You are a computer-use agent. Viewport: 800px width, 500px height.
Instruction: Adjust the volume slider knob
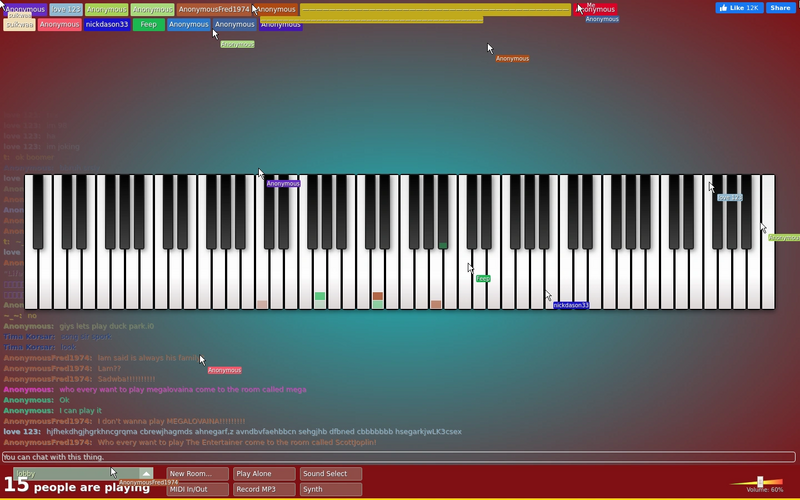click(760, 481)
